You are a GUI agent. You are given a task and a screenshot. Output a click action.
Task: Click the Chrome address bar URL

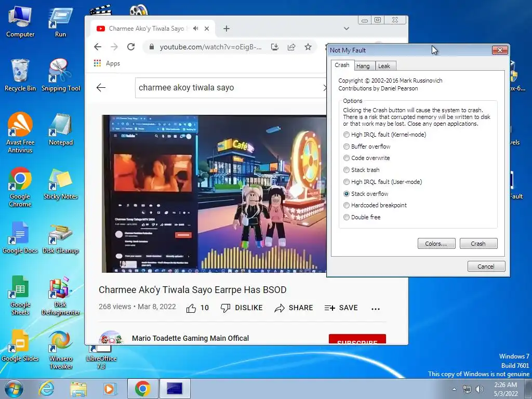click(x=210, y=47)
